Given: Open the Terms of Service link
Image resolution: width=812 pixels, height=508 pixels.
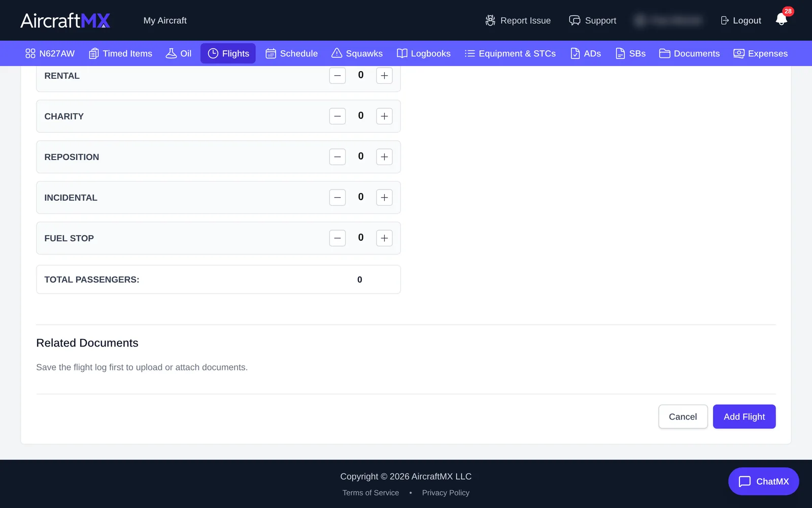Looking at the screenshot, I should [370, 493].
